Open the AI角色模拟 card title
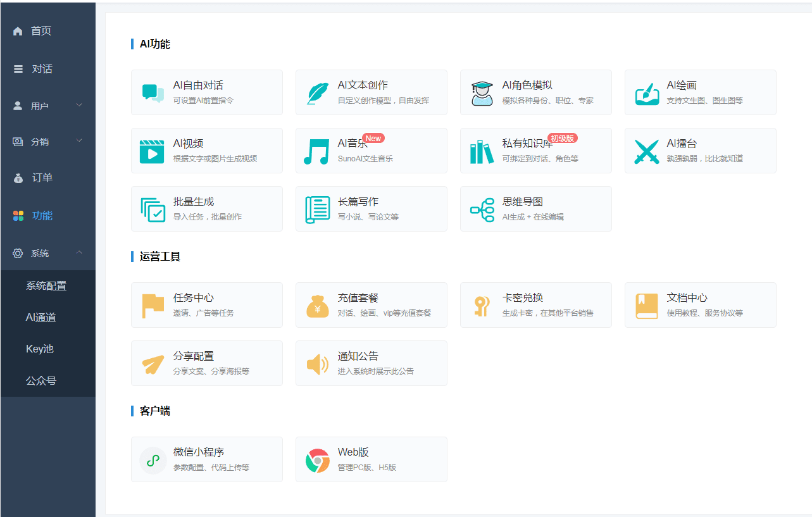812x517 pixels. 527,85
